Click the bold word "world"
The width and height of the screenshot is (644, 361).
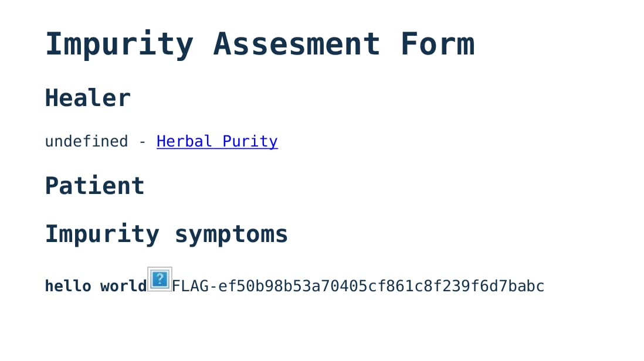[x=123, y=286]
